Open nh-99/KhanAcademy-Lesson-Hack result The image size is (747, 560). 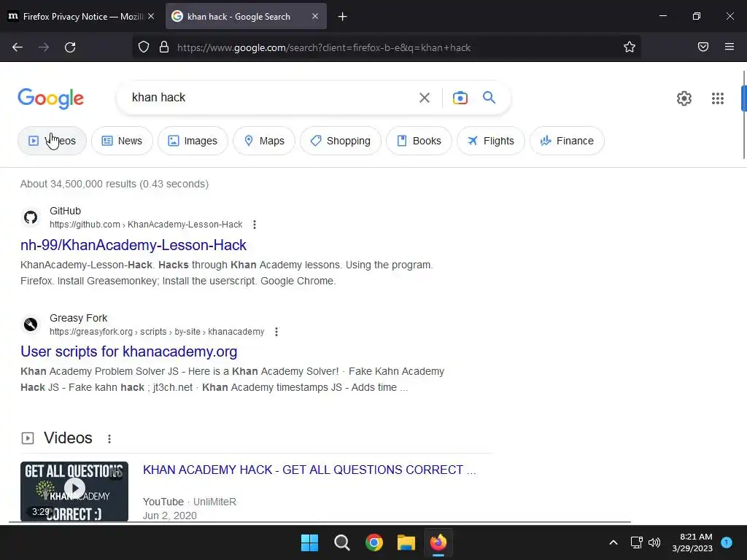[x=133, y=245]
